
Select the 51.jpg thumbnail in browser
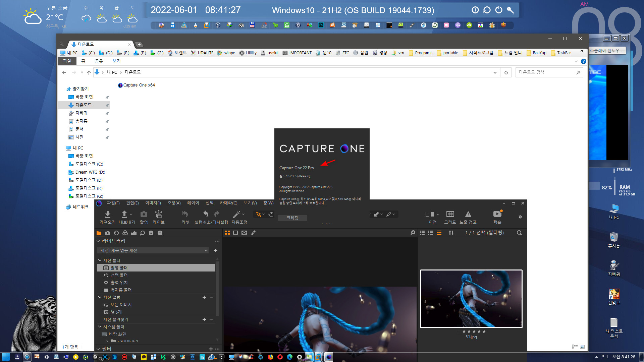(471, 299)
